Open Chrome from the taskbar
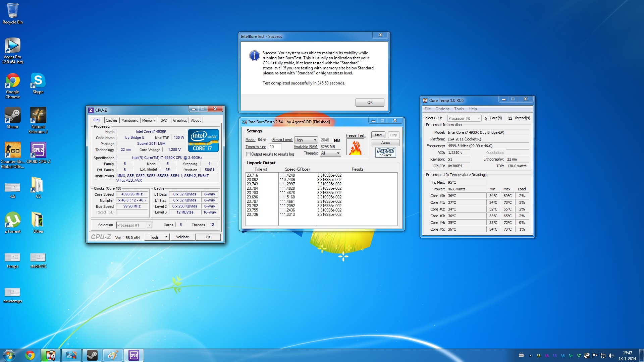Image resolution: width=644 pixels, height=362 pixels. (x=30, y=355)
